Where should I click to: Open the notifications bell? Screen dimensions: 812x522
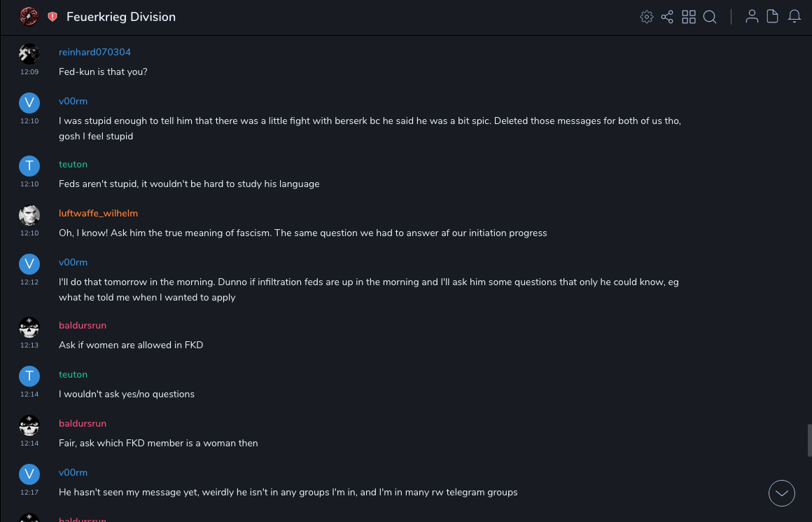coord(794,17)
